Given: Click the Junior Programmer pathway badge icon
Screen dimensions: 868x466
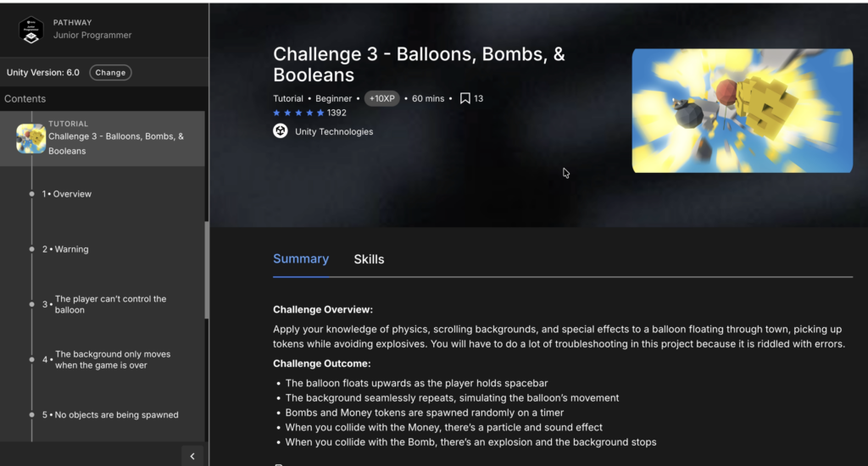Looking at the screenshot, I should (x=31, y=30).
